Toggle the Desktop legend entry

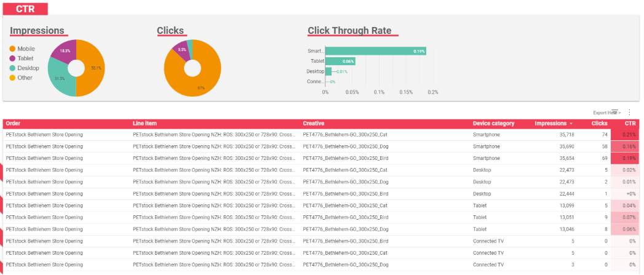[26, 68]
